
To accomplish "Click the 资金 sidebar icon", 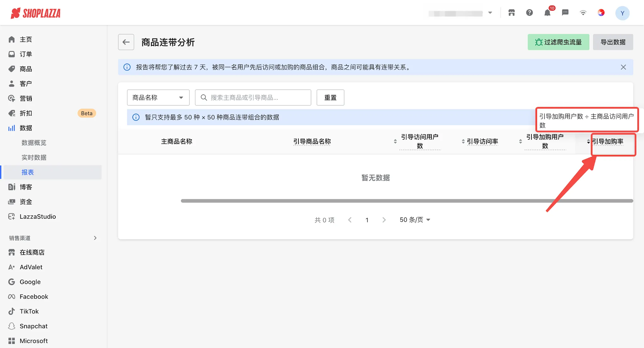I will (12, 202).
